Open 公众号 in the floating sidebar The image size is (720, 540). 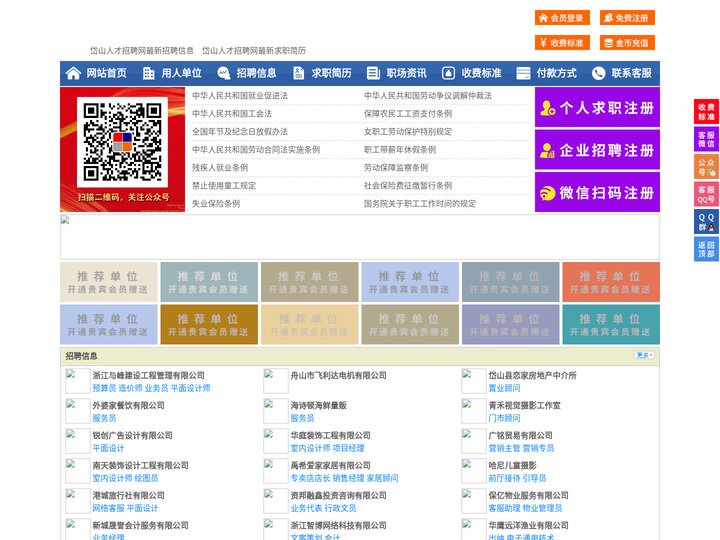coord(706,167)
